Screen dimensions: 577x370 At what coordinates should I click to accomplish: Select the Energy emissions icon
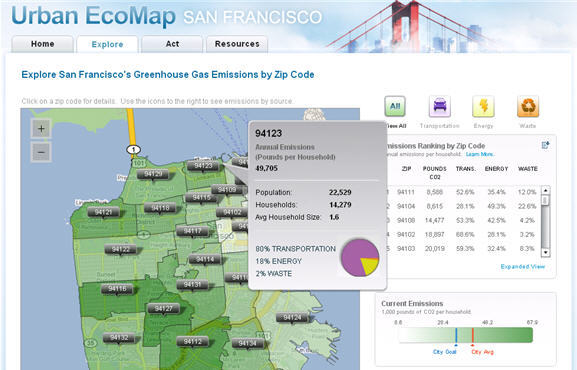click(x=483, y=106)
